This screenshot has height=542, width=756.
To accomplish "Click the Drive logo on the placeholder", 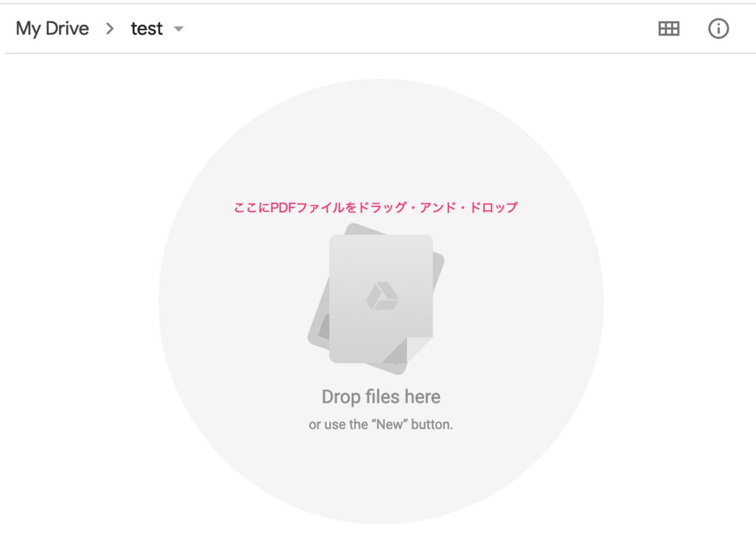I will pyautogui.click(x=382, y=297).
